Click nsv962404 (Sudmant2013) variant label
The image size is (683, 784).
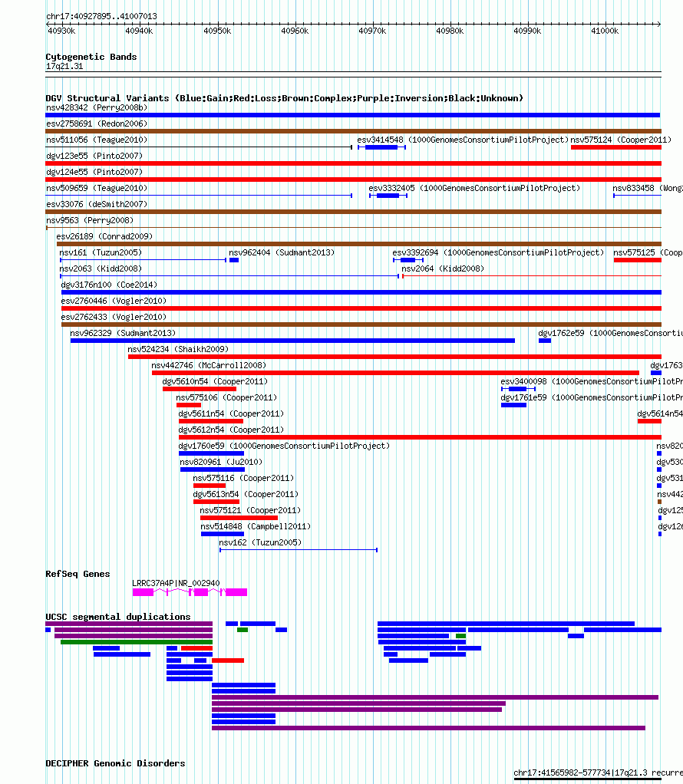tap(282, 252)
